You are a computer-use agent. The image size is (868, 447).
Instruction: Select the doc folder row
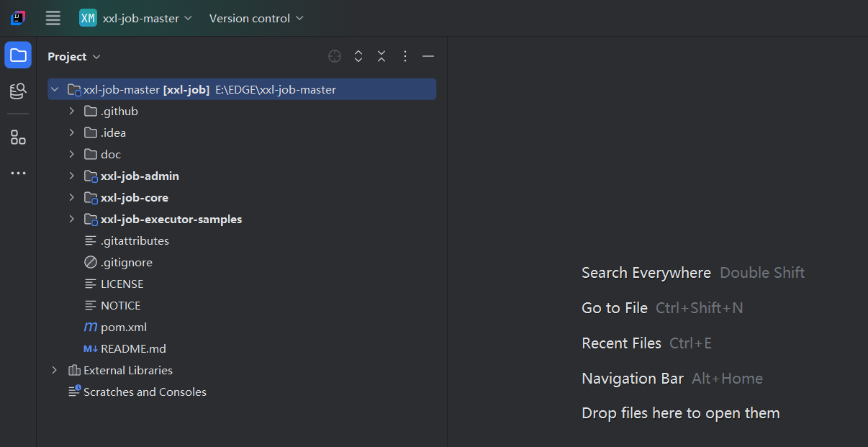tap(242, 155)
